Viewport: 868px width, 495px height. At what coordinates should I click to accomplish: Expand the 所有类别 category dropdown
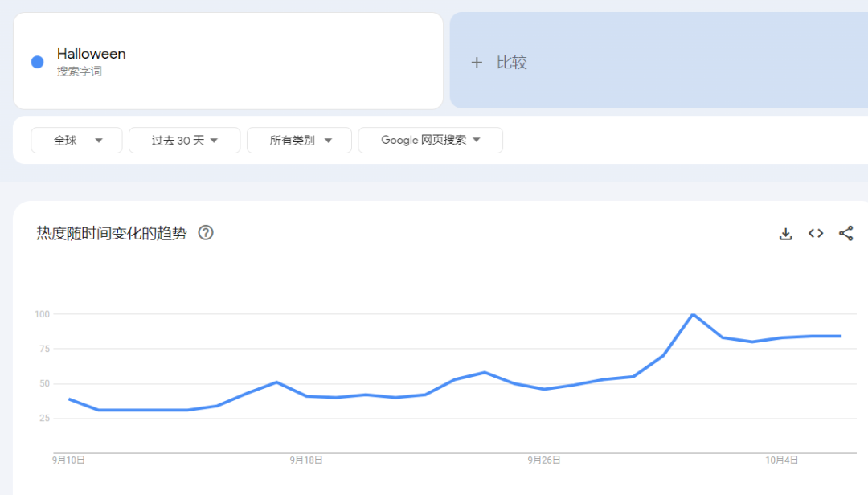click(300, 141)
